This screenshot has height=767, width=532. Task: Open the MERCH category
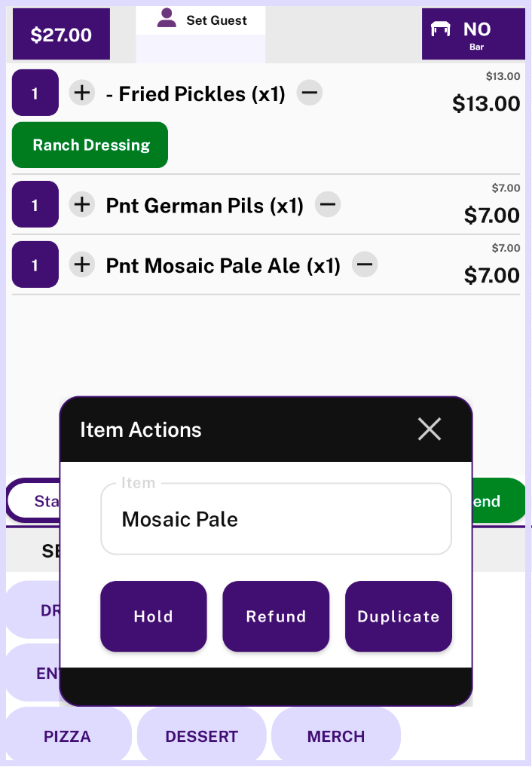pyautogui.click(x=335, y=736)
